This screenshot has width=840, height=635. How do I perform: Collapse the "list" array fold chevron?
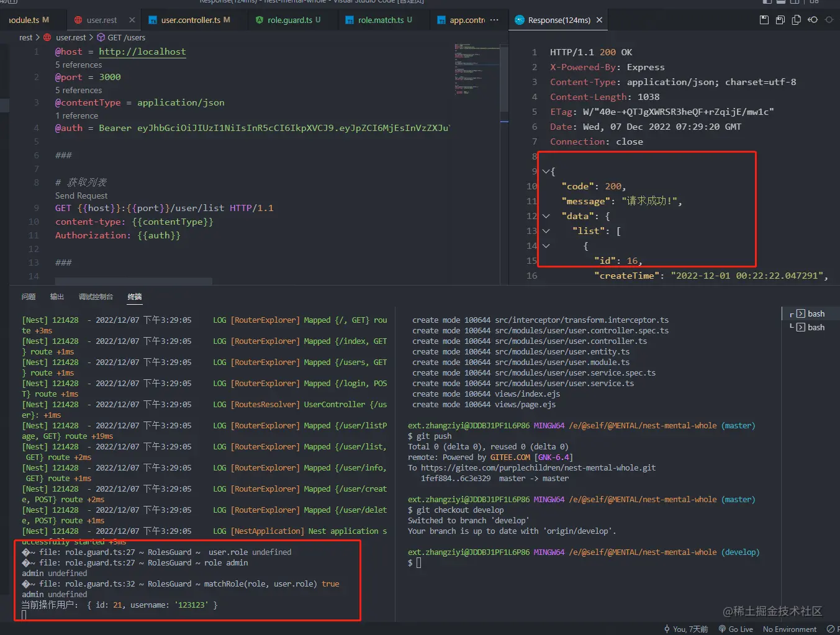[546, 231]
